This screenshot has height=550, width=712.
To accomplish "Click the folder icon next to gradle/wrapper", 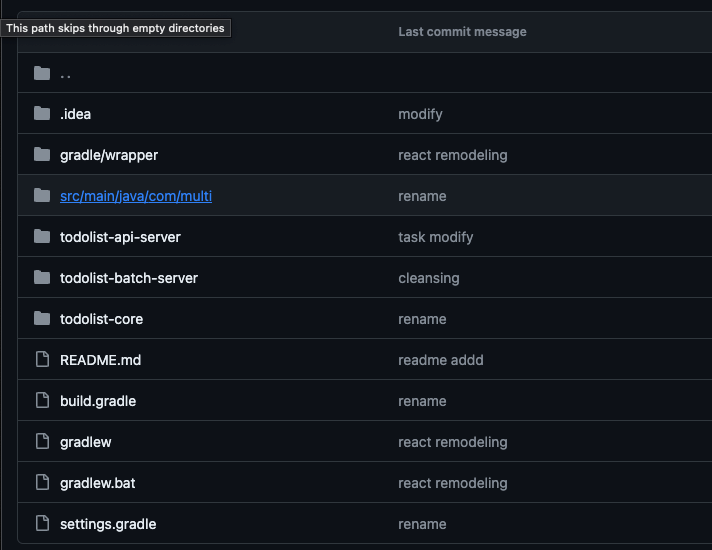I will (x=41, y=155).
